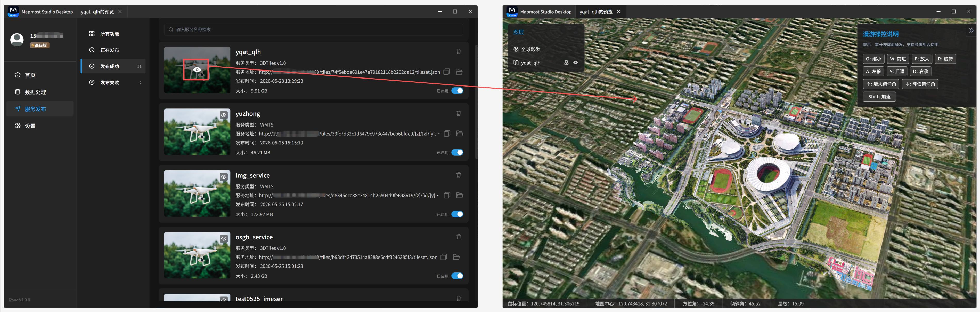This screenshot has height=312, width=980.
Task: Disable the yqat_qlh service toggle
Action: pyautogui.click(x=457, y=91)
